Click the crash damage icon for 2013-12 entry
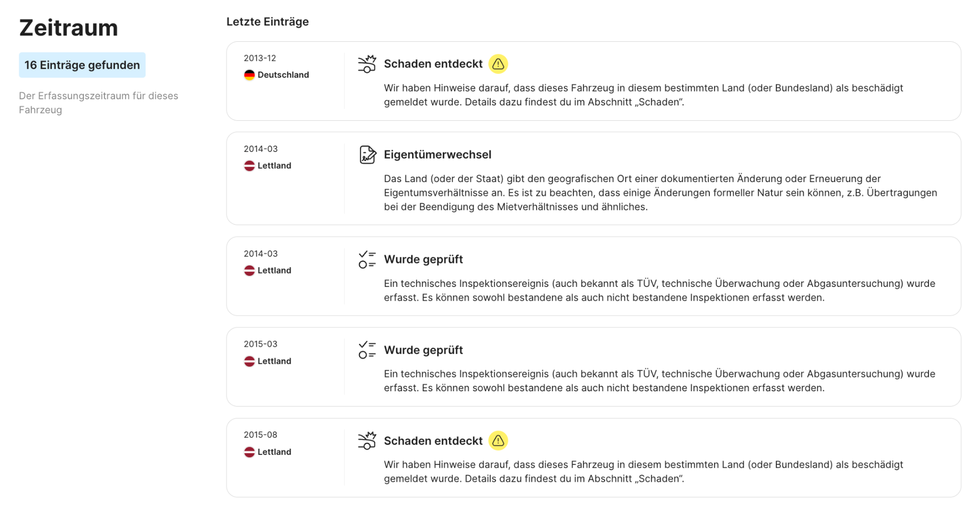The image size is (980, 506). (366, 64)
